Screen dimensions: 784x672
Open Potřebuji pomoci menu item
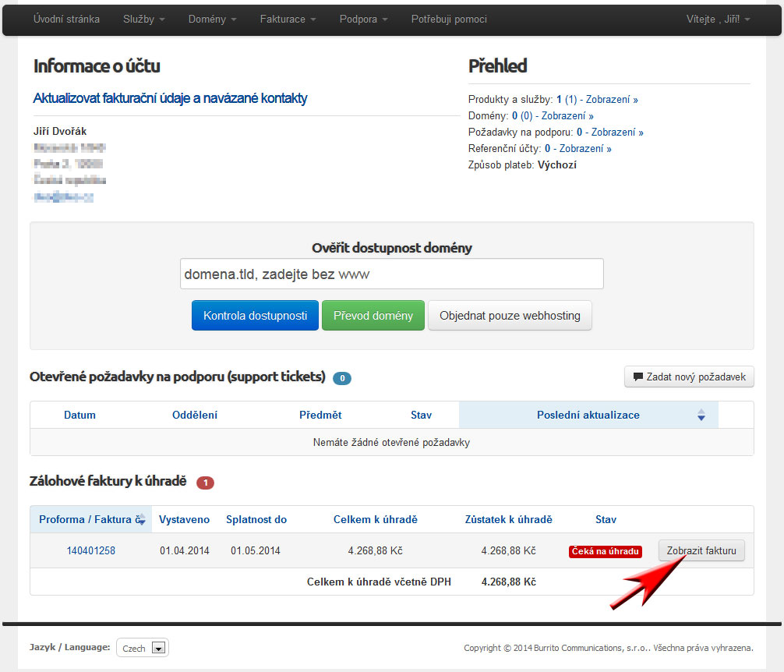click(449, 19)
